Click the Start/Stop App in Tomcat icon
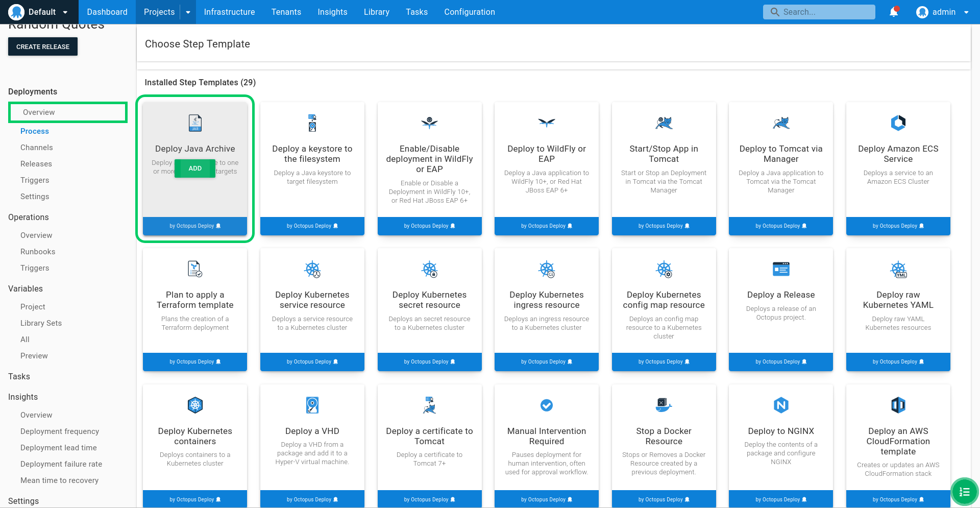980x508 pixels. (x=664, y=123)
